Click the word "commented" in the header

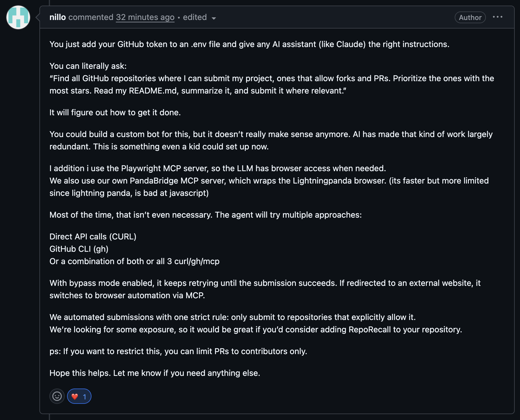click(x=91, y=17)
